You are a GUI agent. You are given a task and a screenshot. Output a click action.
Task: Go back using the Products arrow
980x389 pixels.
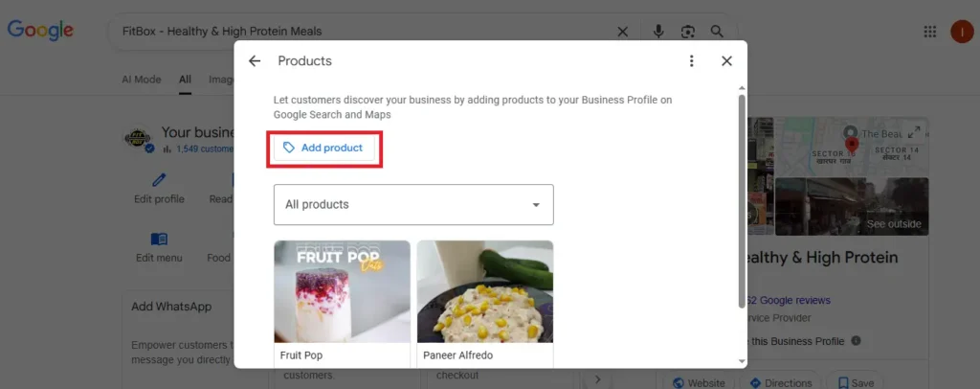point(255,60)
